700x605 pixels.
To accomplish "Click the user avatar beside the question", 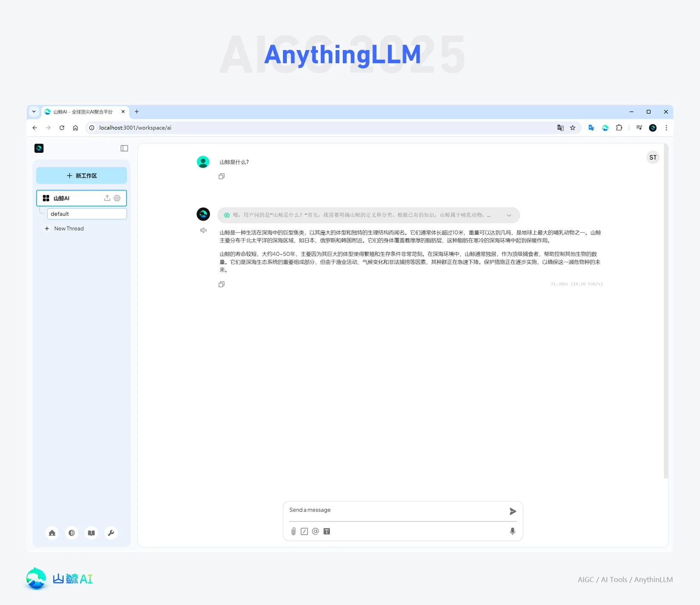I will coord(203,162).
